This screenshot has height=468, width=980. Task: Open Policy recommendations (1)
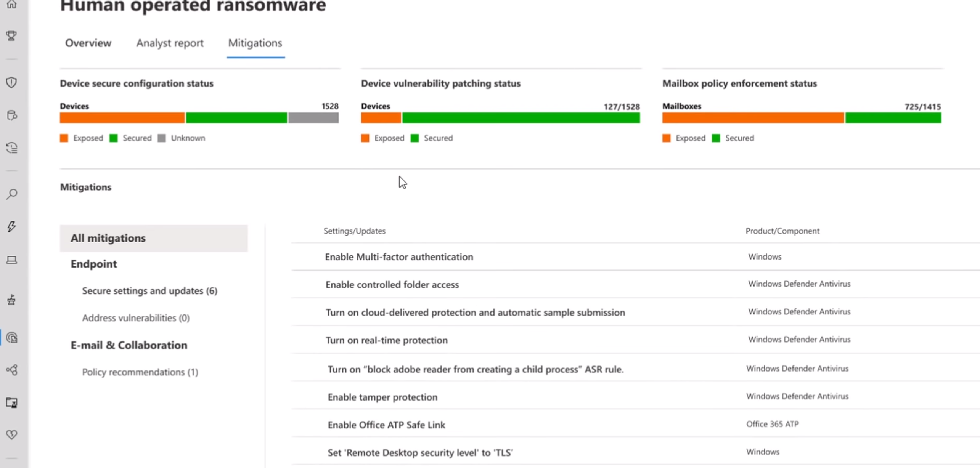pyautogui.click(x=140, y=372)
